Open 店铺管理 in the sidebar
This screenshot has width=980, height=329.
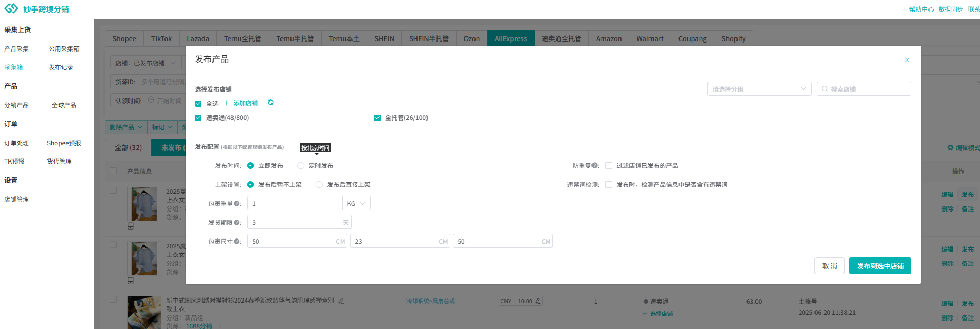coord(16,200)
